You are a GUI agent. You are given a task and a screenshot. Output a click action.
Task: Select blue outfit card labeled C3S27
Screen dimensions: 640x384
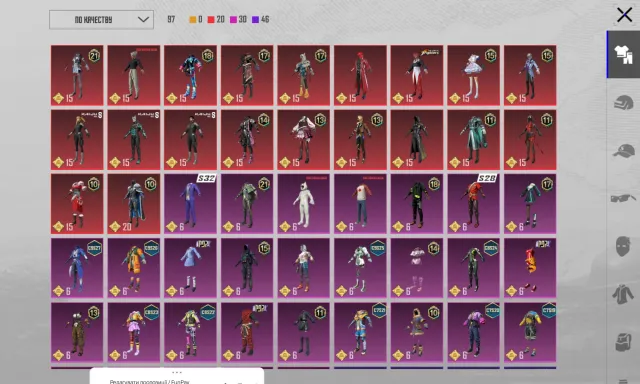pos(77,268)
